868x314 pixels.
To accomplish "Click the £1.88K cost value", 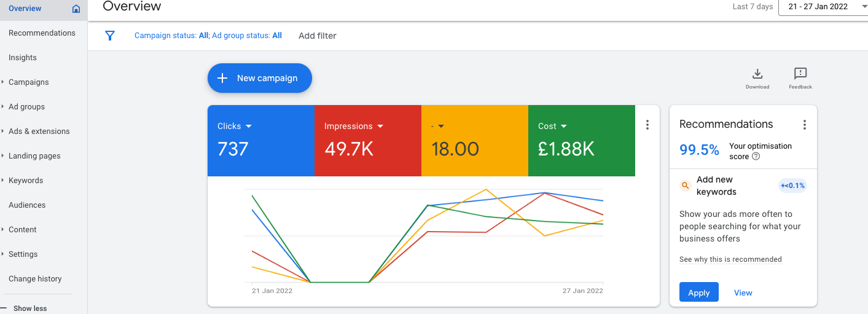I will point(566,149).
